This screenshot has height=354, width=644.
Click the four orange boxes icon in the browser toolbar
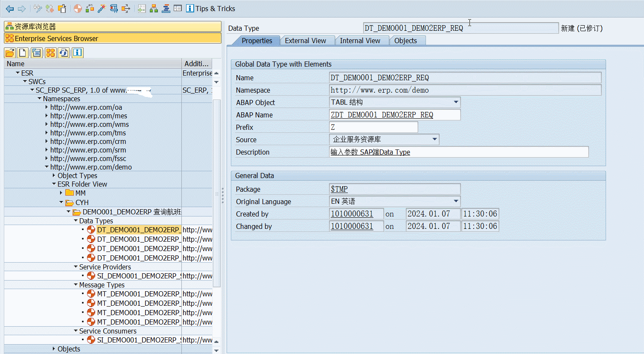(50, 53)
